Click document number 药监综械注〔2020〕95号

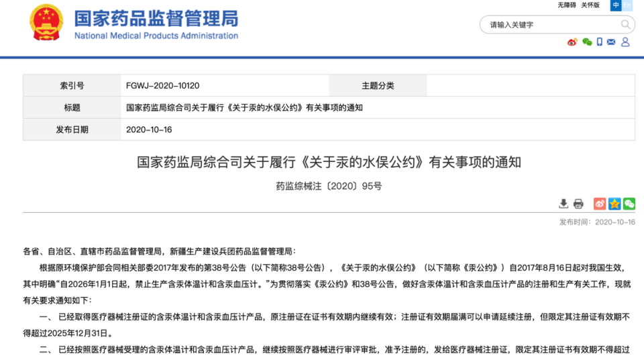point(329,186)
